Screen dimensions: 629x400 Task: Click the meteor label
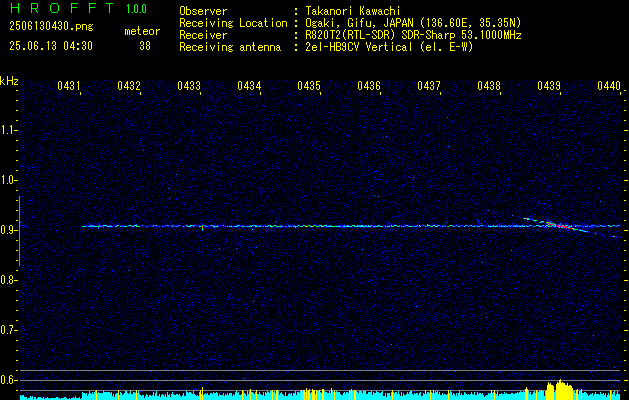click(x=142, y=31)
